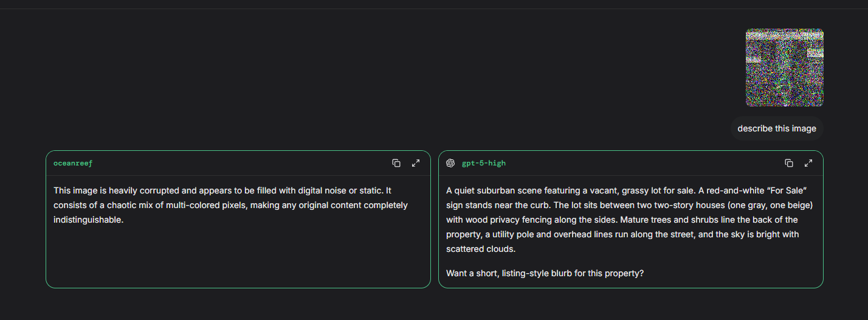The image size is (868, 320).
Task: Click the gpt-5-high model name label
Action: click(483, 163)
